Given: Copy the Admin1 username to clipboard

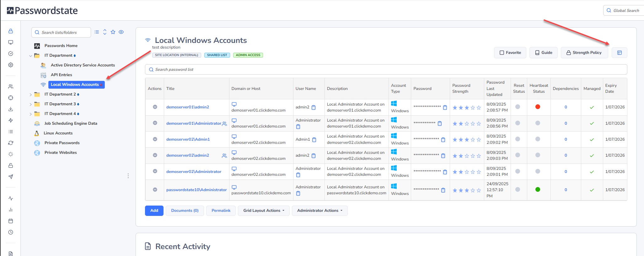Looking at the screenshot, I should tap(314, 140).
